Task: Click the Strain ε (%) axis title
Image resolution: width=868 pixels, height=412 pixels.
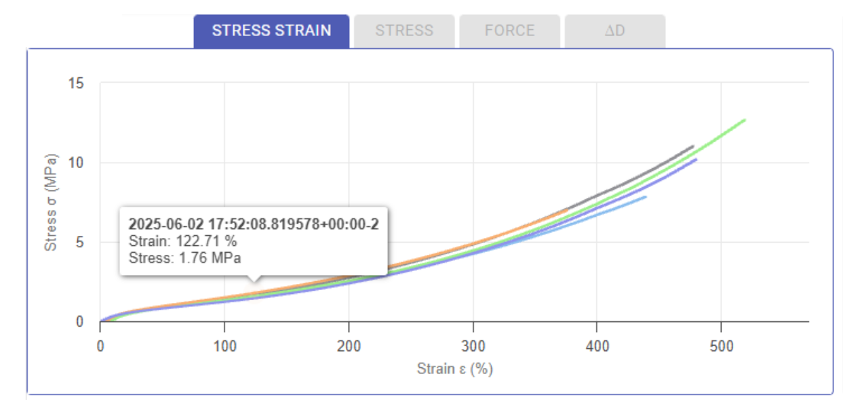Action: (454, 369)
